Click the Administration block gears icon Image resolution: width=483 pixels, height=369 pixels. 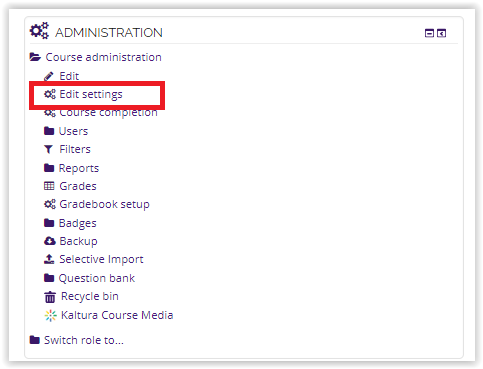(39, 31)
